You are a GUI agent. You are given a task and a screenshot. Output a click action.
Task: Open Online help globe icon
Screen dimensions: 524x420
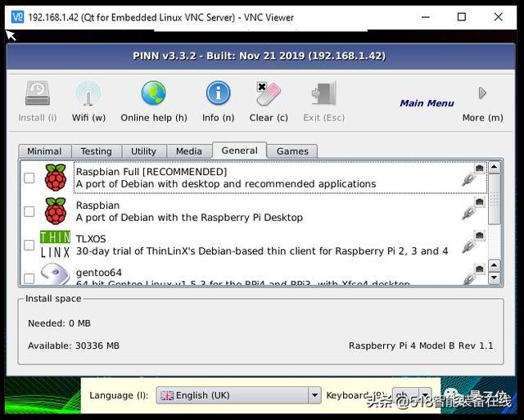coord(153,93)
